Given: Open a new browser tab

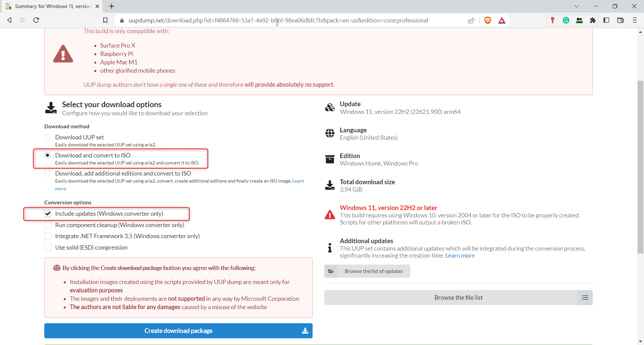Looking at the screenshot, I should tap(112, 6).
